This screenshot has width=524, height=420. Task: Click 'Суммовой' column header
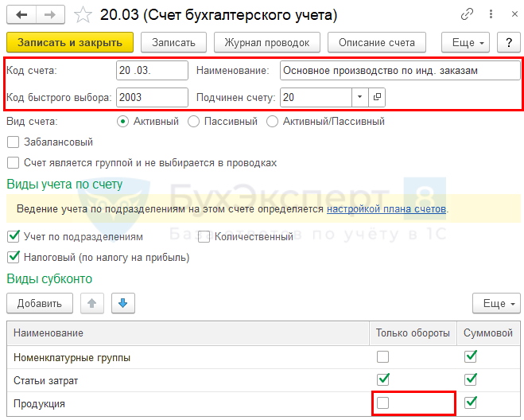point(488,333)
